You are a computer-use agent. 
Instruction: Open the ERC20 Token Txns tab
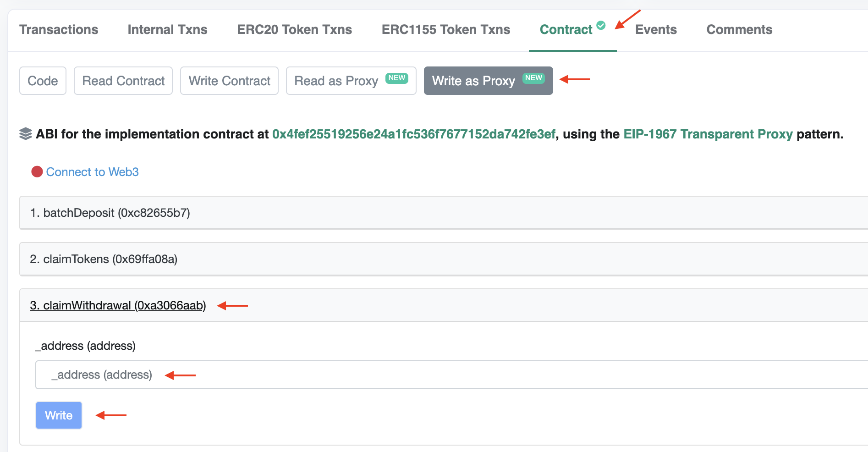tap(294, 29)
